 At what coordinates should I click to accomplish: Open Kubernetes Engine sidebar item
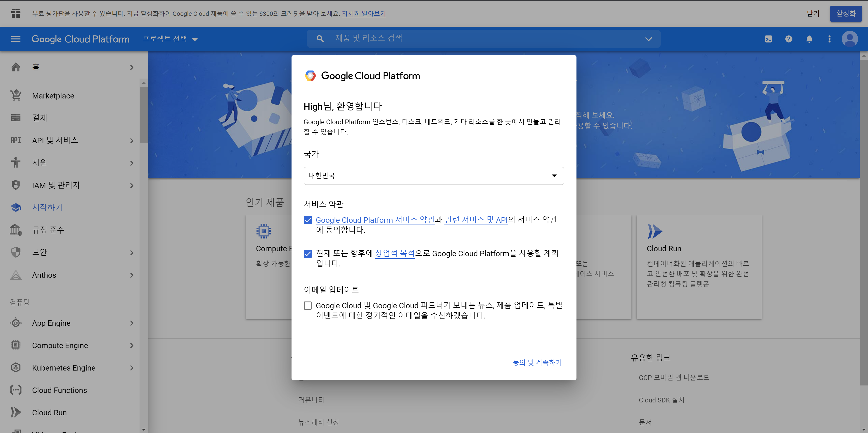pyautogui.click(x=64, y=368)
